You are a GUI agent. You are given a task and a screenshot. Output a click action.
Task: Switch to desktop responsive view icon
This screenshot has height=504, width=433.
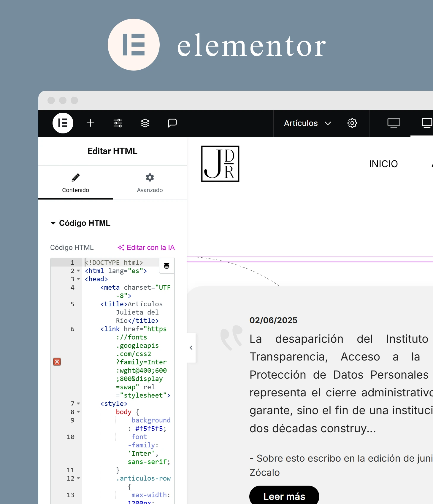pos(394,123)
